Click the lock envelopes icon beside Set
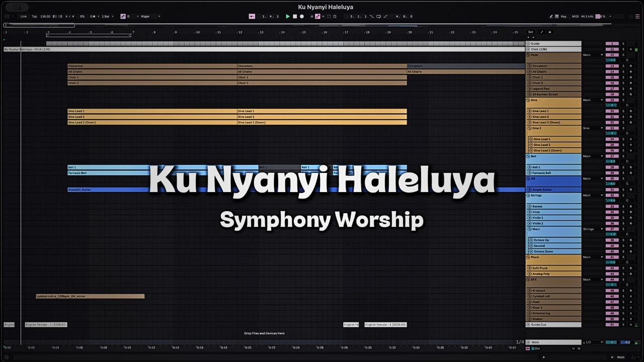 [x=549, y=32]
